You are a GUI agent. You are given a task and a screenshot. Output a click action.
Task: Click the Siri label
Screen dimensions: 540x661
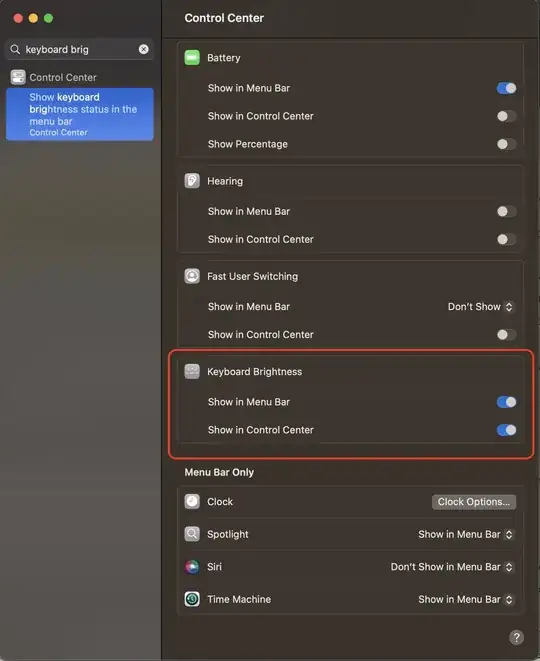pos(214,567)
